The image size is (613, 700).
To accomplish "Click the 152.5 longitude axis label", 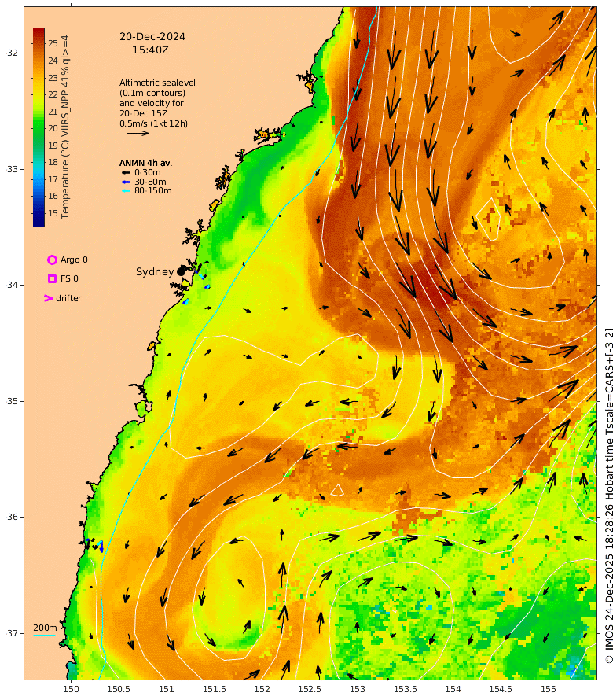I will click(310, 689).
